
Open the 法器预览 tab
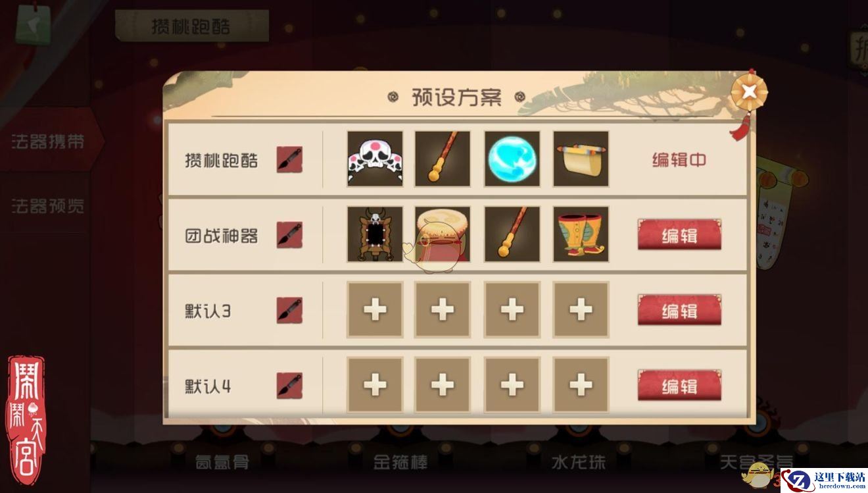point(47,206)
